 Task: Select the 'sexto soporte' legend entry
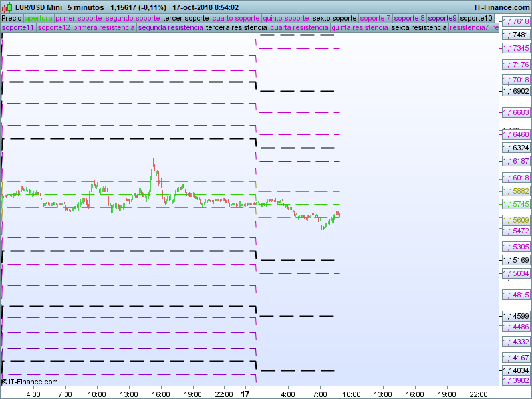click(x=334, y=18)
